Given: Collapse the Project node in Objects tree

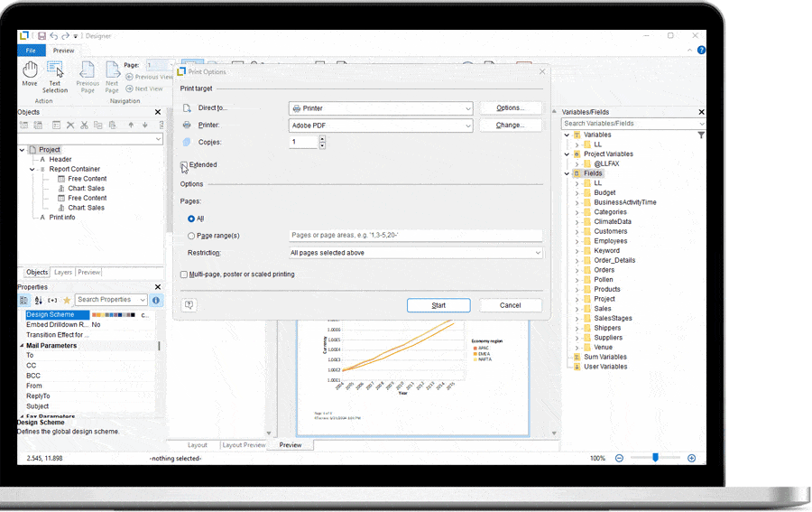Looking at the screenshot, I should [23, 150].
